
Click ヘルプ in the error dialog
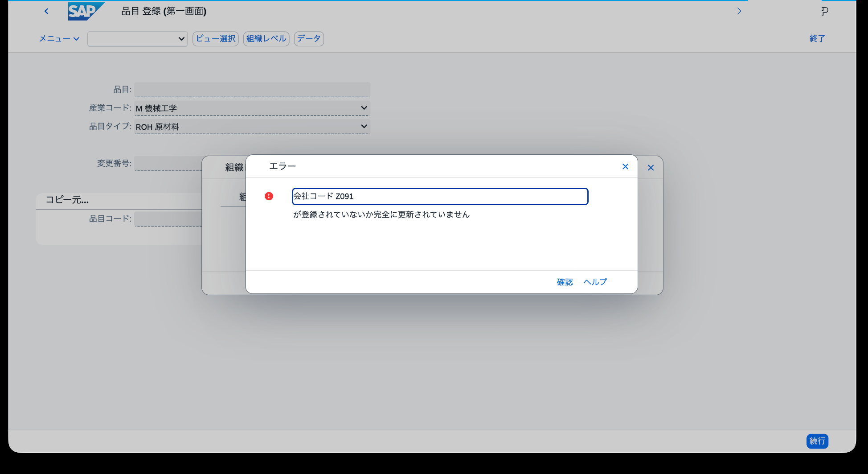(595, 282)
